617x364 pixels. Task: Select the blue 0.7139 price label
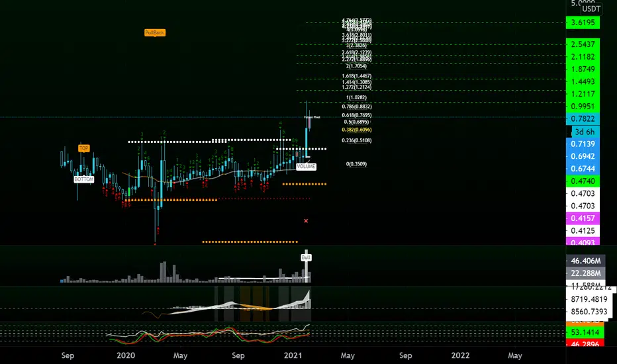583,144
